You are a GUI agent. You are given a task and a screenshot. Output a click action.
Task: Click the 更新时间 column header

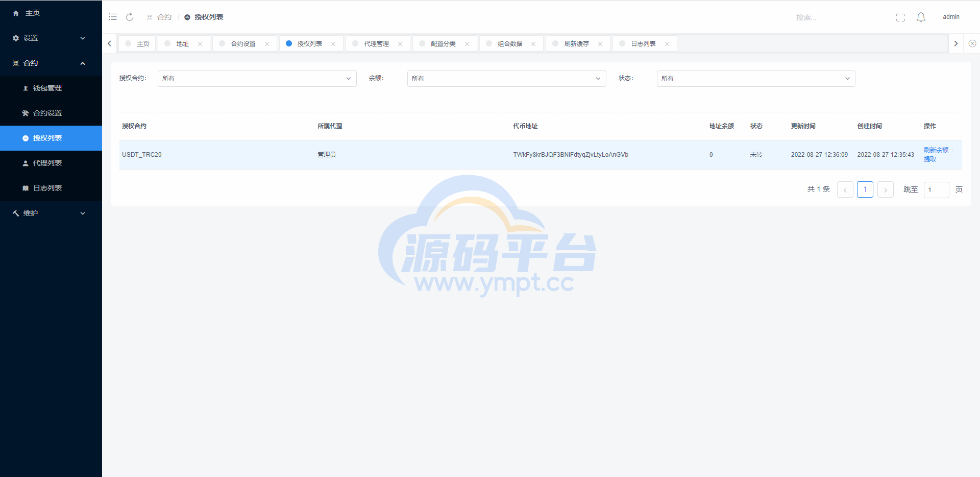[803, 126]
